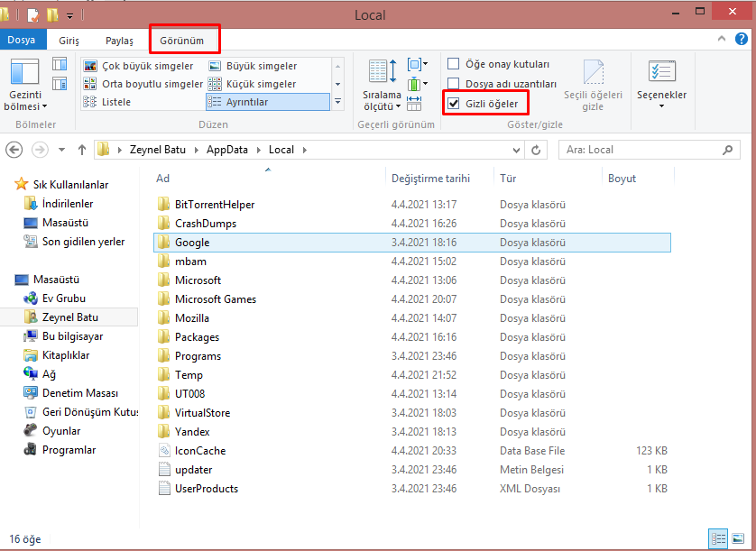Sort by Tür column header

(x=508, y=179)
